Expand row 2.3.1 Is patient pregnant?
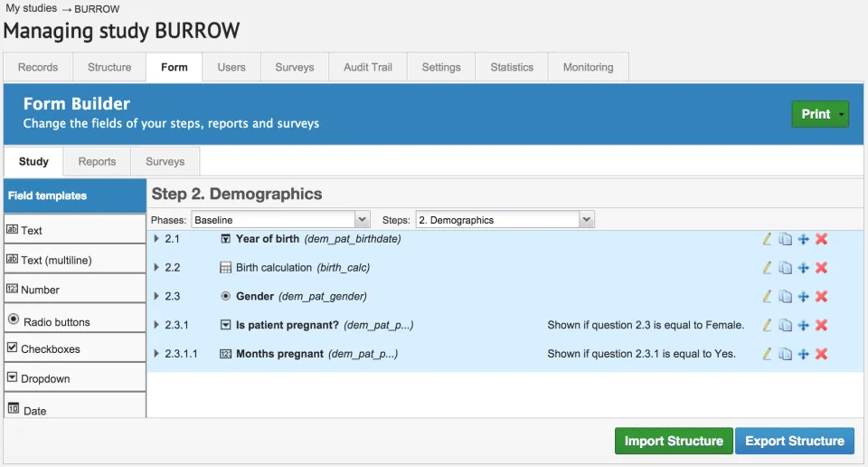 pos(156,325)
